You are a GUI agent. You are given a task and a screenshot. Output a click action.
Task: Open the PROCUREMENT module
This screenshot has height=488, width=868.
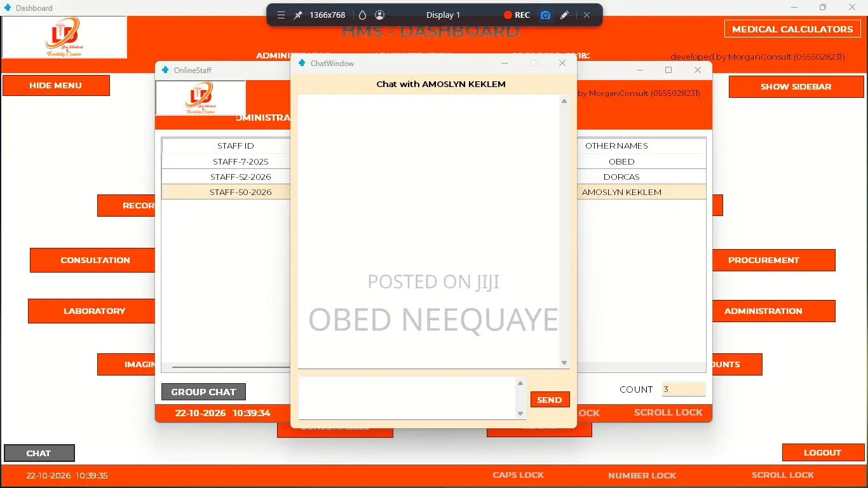click(x=773, y=260)
